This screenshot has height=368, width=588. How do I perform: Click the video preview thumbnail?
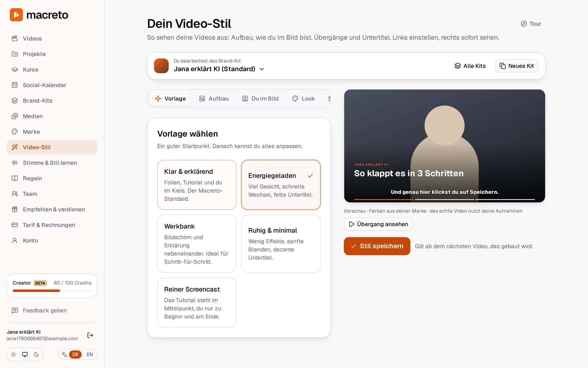click(x=444, y=146)
